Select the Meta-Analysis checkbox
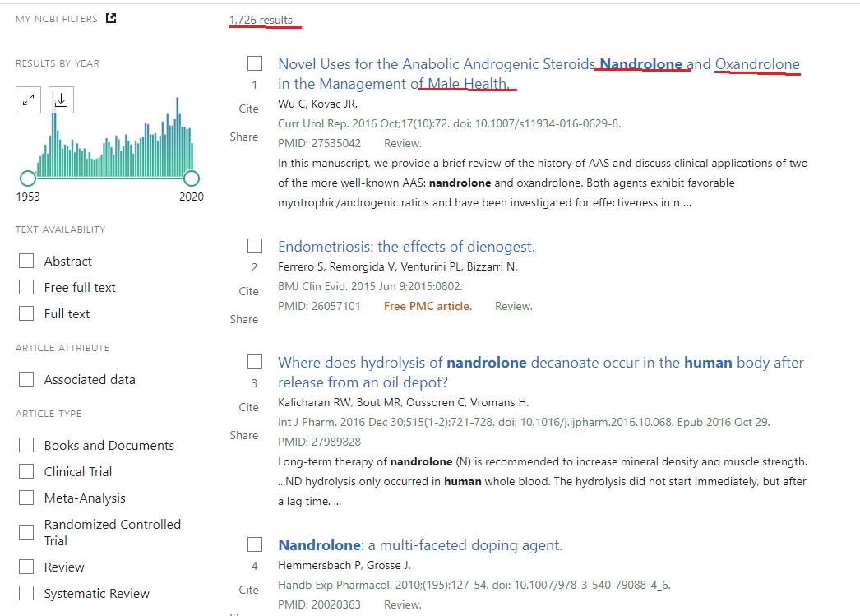This screenshot has width=860, height=616. click(27, 498)
